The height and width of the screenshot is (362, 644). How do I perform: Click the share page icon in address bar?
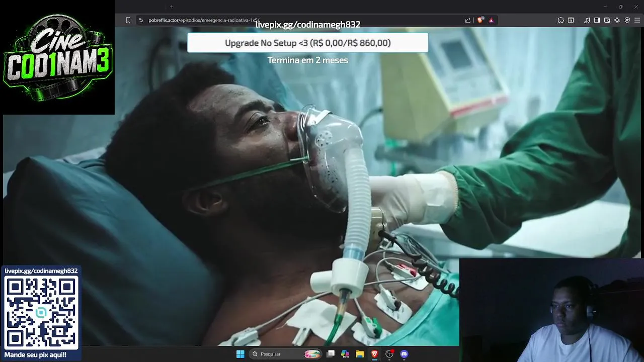tap(468, 20)
